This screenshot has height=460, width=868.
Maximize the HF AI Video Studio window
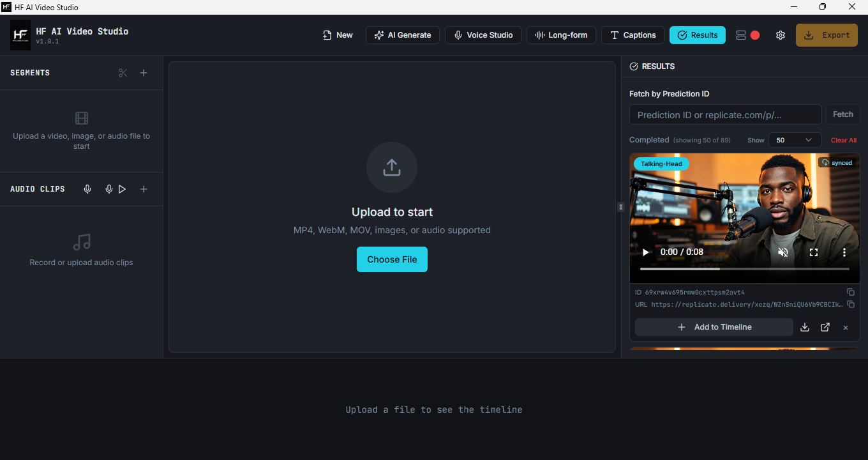pyautogui.click(x=823, y=7)
